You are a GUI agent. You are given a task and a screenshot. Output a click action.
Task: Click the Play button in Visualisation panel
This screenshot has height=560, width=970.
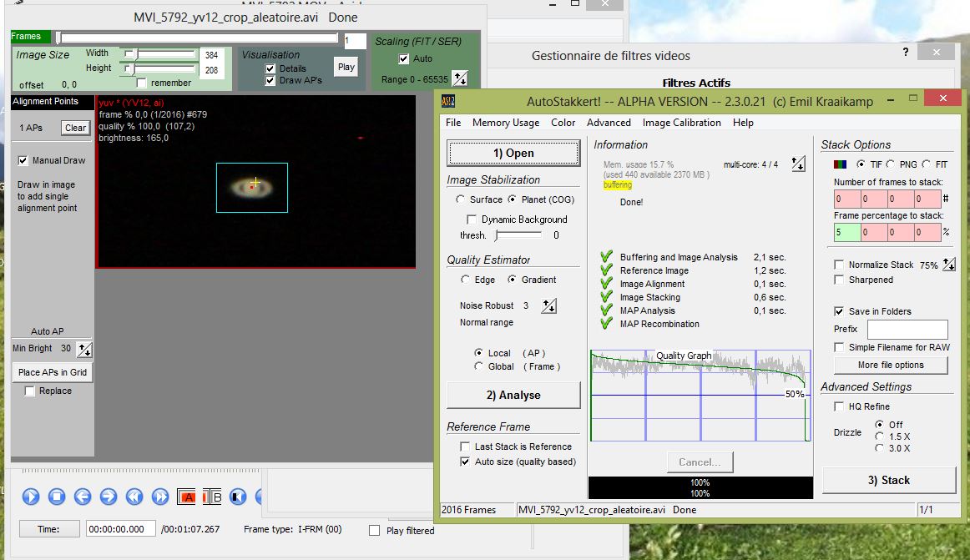[x=346, y=67]
